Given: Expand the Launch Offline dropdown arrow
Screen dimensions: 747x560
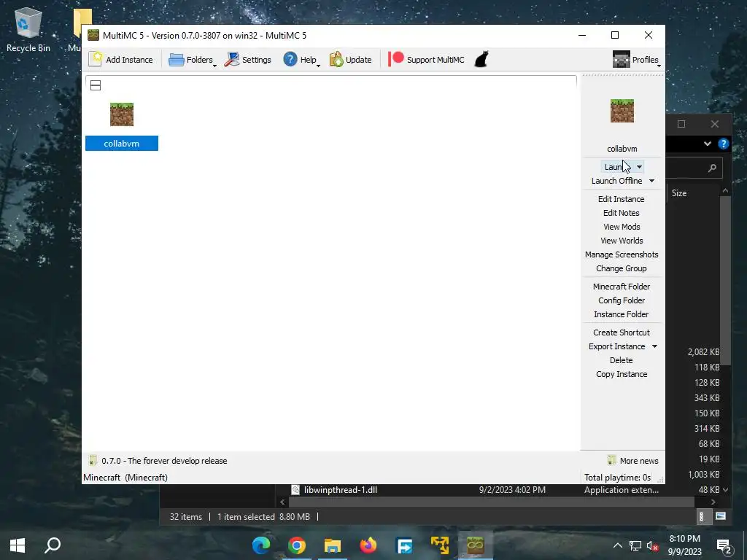Looking at the screenshot, I should click(x=651, y=181).
